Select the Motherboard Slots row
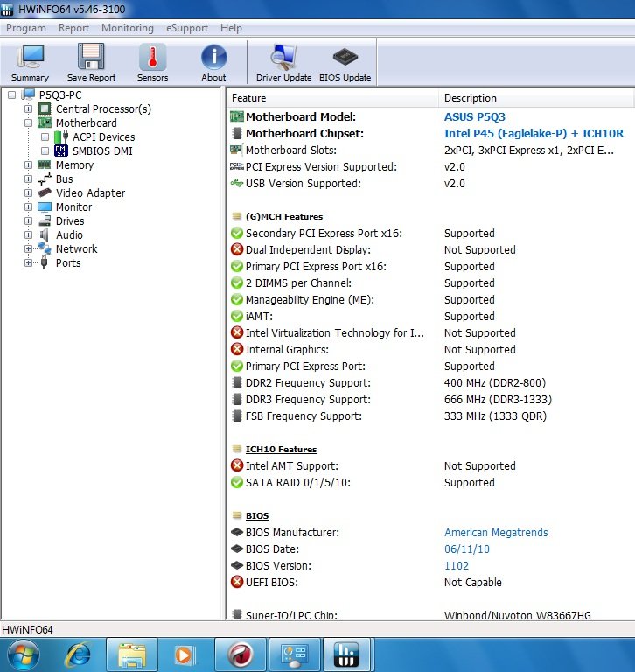This screenshot has height=672, width=635. coord(430,150)
